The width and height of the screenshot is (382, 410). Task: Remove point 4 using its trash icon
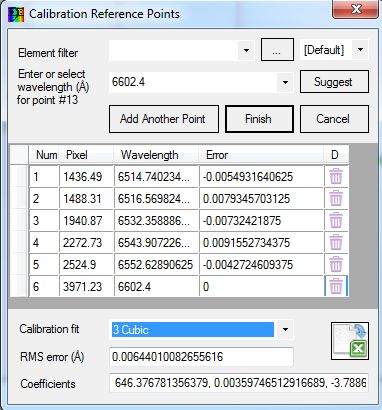(336, 243)
